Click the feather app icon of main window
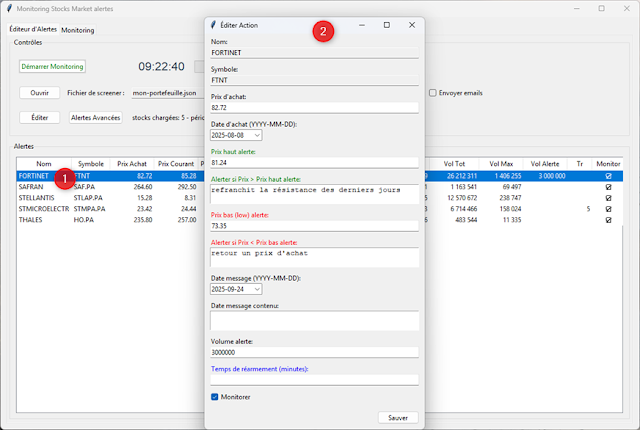Screen dimensions: 640x430 9,8
